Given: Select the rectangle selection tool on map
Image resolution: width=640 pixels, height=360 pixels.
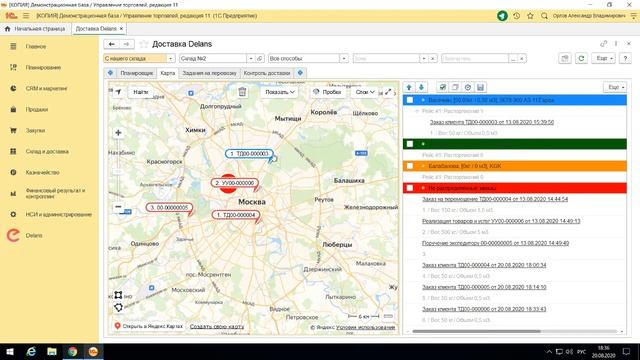Looking at the screenshot, I should click(x=118, y=295).
